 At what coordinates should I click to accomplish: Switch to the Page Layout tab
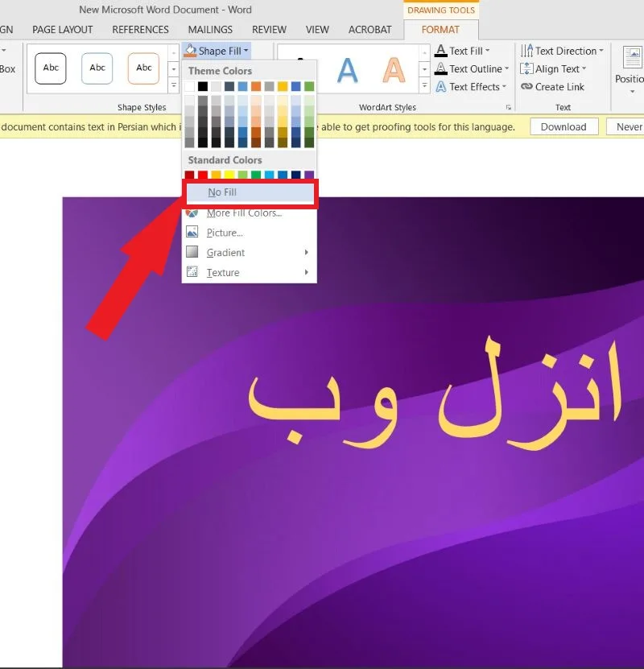click(63, 30)
